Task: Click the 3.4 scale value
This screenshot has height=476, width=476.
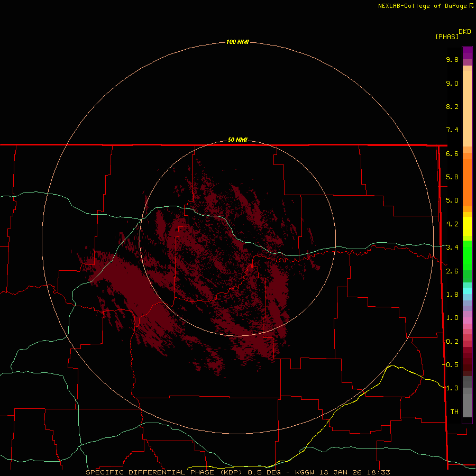Action: click(452, 248)
